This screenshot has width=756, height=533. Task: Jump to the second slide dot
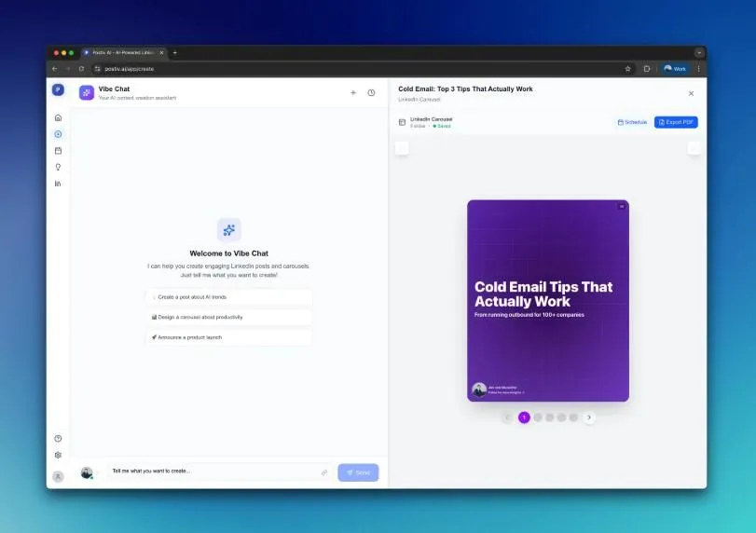pos(538,417)
